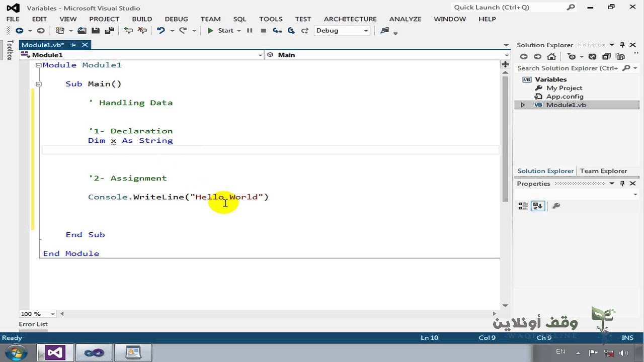Switch to the Solution Explorer tab
Image resolution: width=644 pixels, height=362 pixels.
coord(545,171)
